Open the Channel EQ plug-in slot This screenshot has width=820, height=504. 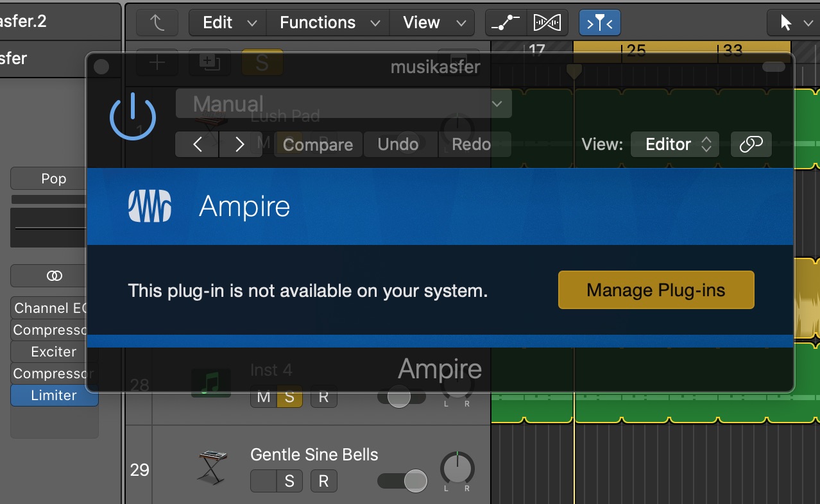pos(54,308)
